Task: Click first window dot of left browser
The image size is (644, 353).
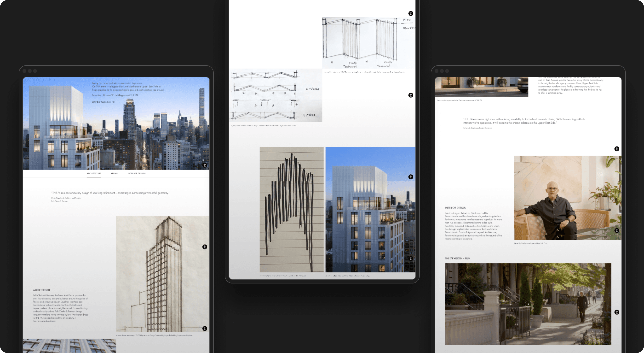Action: pyautogui.click(x=24, y=71)
